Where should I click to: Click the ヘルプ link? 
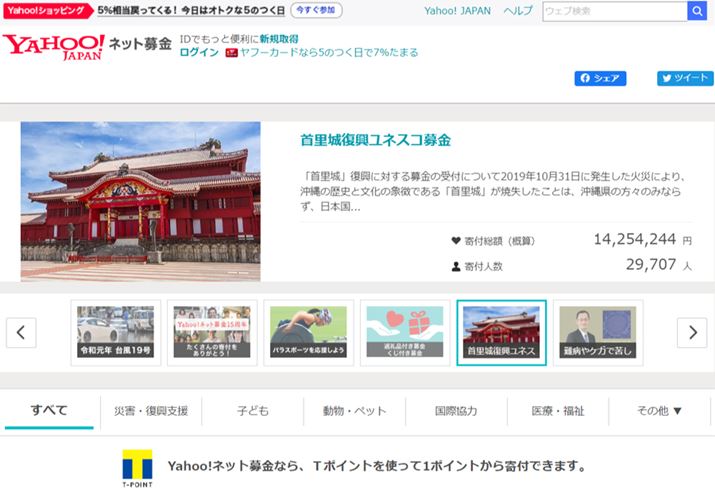click(517, 11)
